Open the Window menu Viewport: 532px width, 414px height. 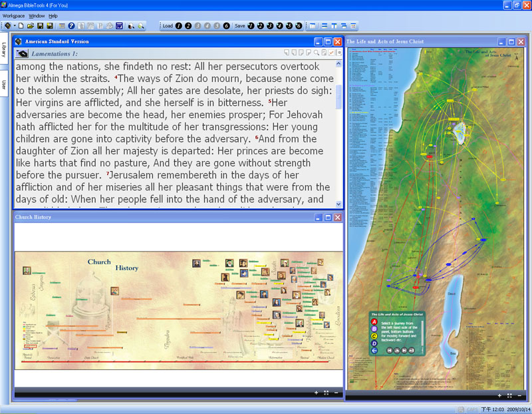(37, 16)
